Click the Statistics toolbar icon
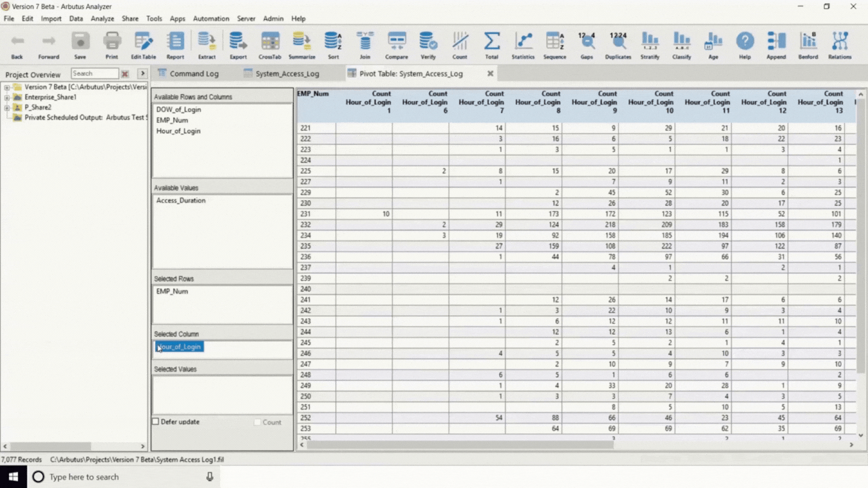This screenshot has width=868, height=488. [523, 43]
